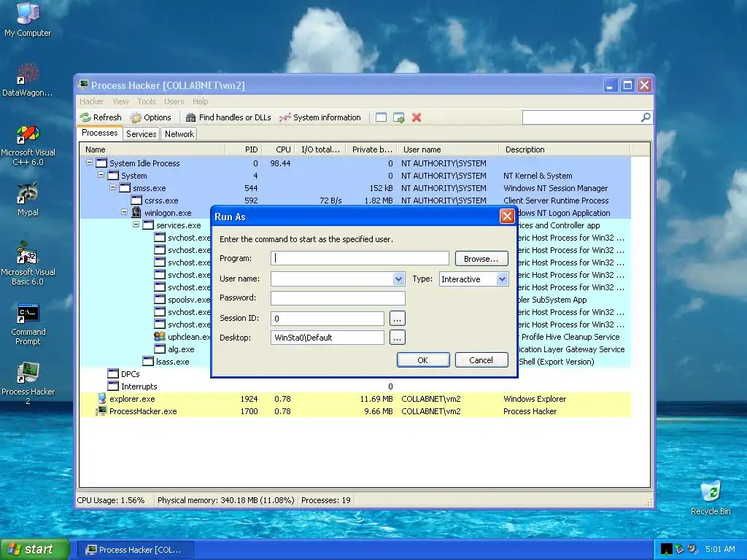The width and height of the screenshot is (747, 560).
Task: Open the Recycle Bin
Action: pos(711,497)
